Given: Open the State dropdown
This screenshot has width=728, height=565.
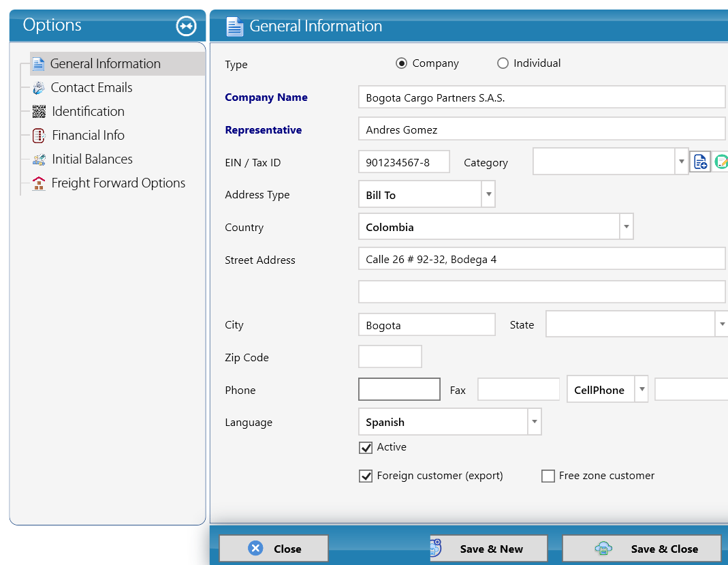Looking at the screenshot, I should (x=721, y=324).
